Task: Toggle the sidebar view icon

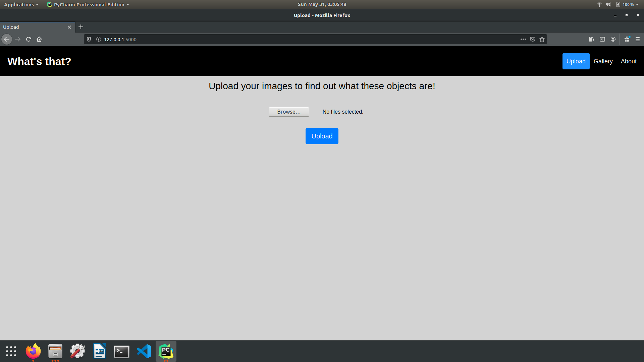Action: click(602, 39)
